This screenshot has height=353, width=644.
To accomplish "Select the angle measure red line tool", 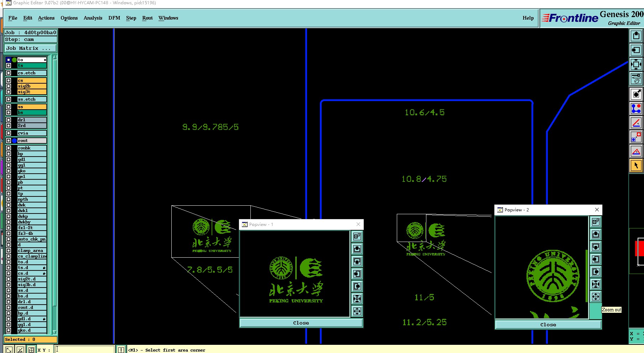I will pos(636,123).
